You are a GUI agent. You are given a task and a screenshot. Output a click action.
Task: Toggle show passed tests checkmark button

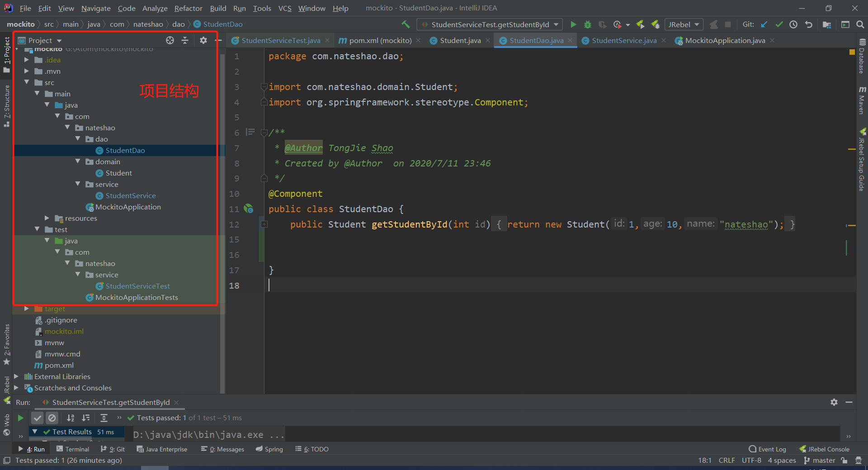pyautogui.click(x=38, y=418)
